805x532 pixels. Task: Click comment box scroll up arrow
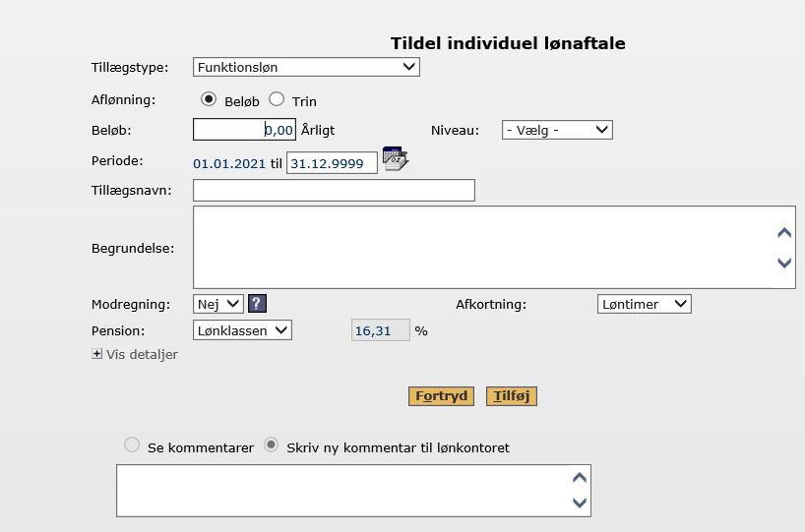coord(579,478)
